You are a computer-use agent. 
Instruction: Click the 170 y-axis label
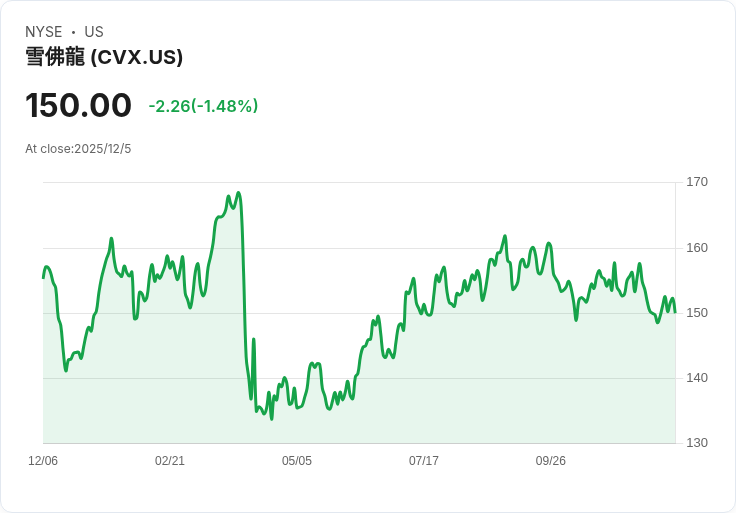(x=697, y=182)
